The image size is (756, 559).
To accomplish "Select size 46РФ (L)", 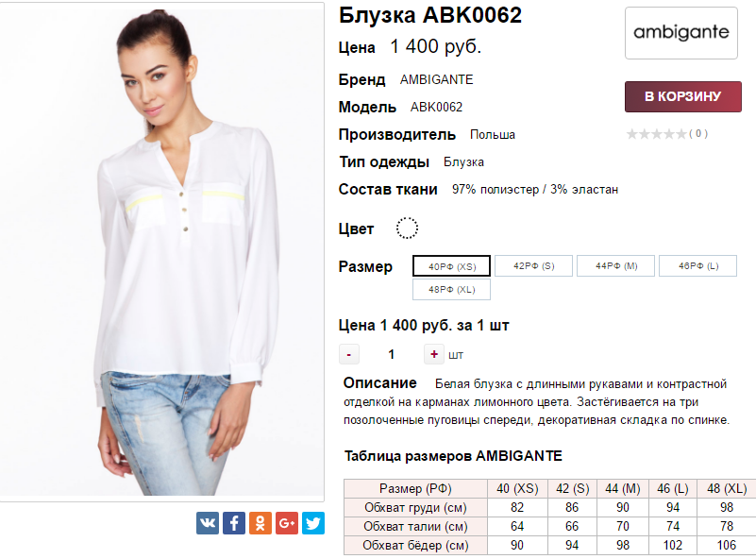I will click(698, 265).
